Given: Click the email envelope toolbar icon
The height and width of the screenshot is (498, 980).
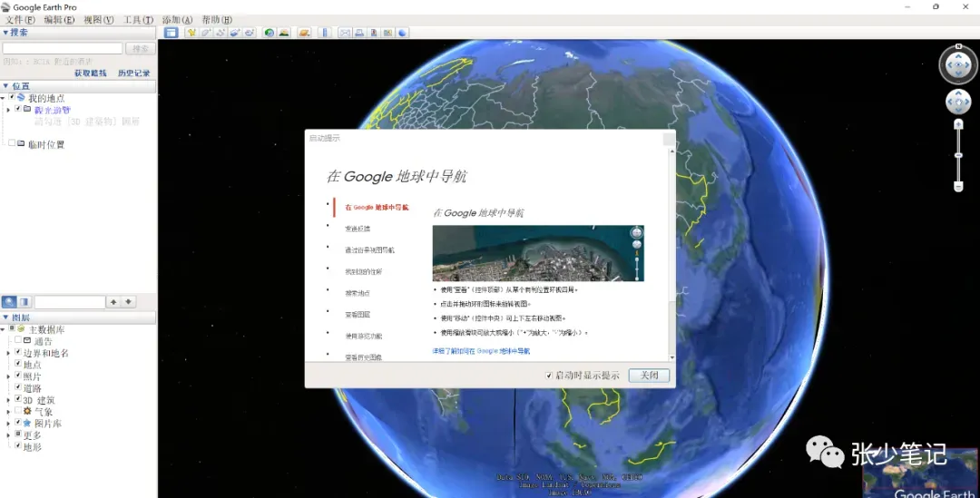Looking at the screenshot, I should (x=345, y=33).
